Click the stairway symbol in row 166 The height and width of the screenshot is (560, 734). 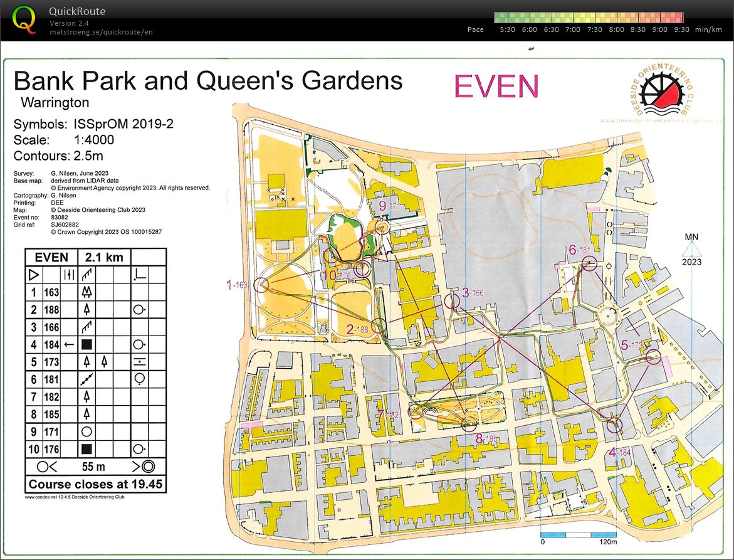click(87, 327)
